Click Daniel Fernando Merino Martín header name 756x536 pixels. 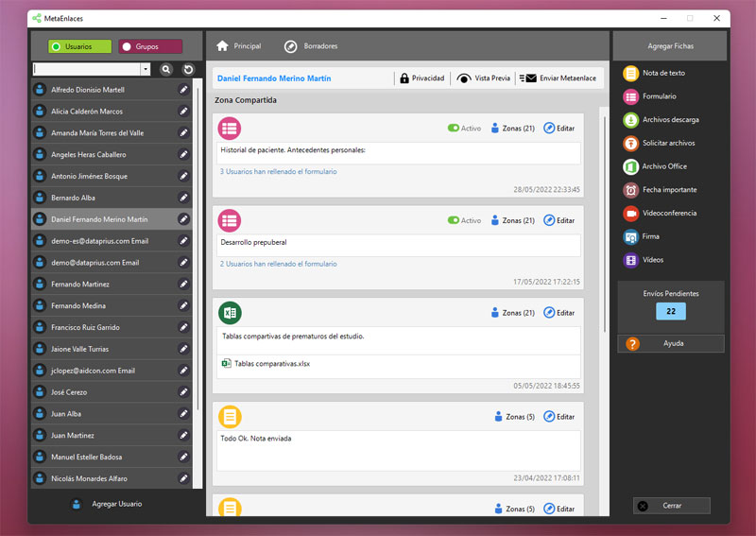274,78
